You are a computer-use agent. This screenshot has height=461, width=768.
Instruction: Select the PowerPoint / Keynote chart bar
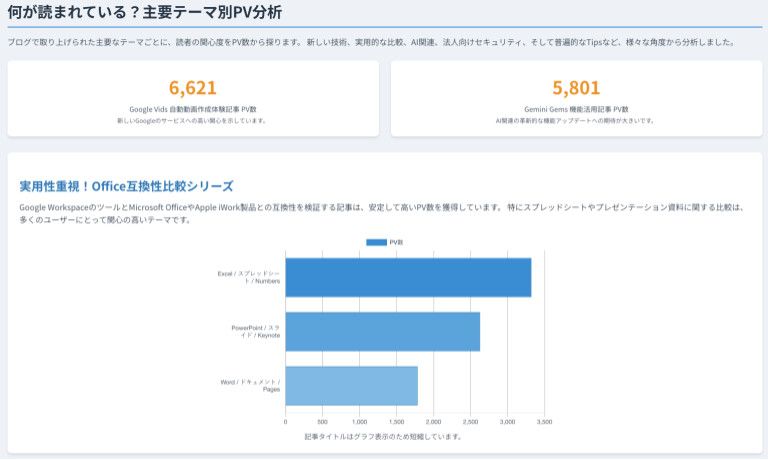[382, 331]
